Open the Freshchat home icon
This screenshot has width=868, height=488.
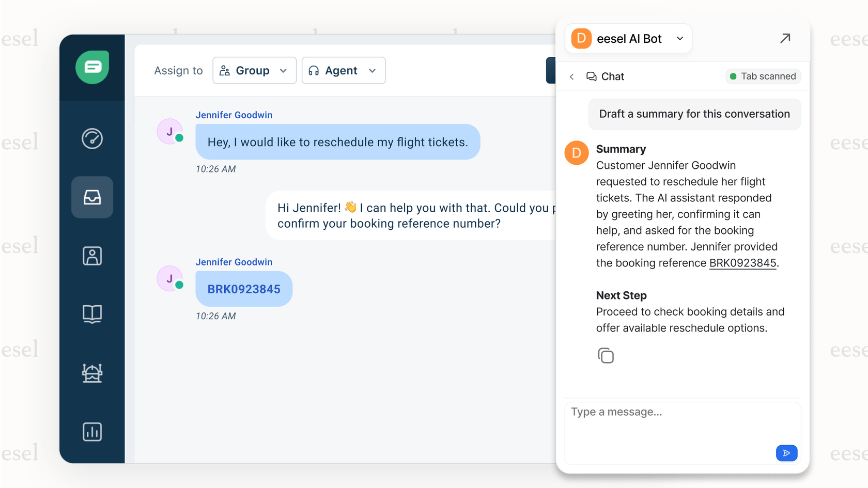[92, 67]
